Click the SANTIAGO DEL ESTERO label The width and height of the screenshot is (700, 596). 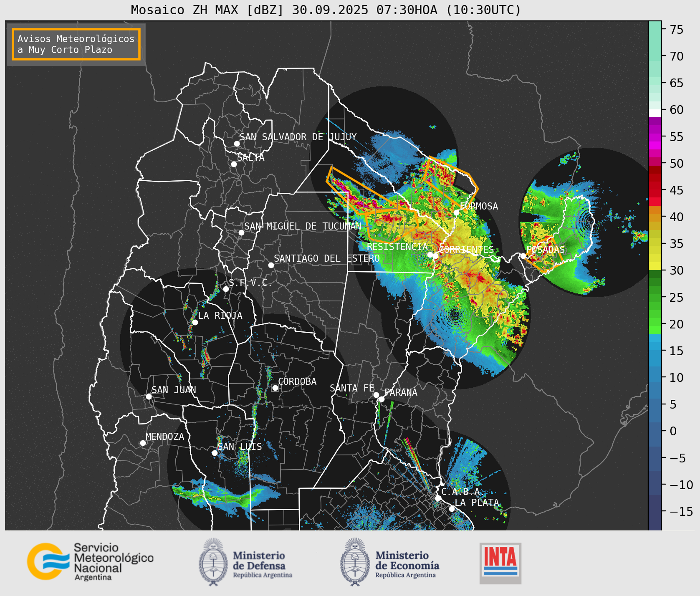click(327, 258)
